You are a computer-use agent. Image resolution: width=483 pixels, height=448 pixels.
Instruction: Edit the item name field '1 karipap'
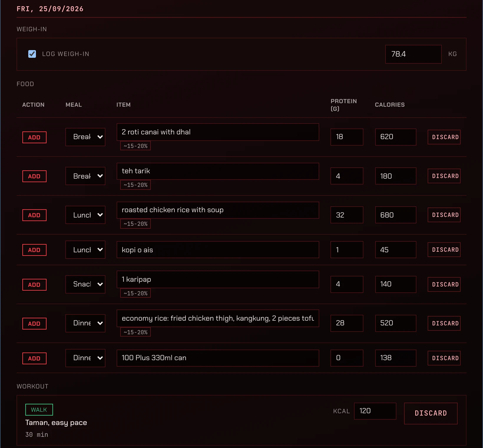(x=218, y=279)
